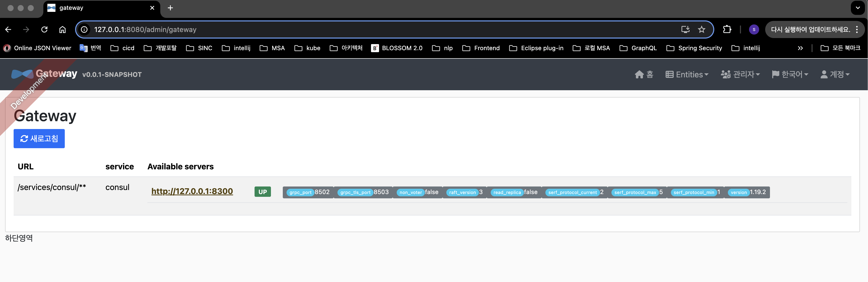This screenshot has width=868, height=282.
Task: Open the 한국어 language dropdown
Action: coord(790,74)
